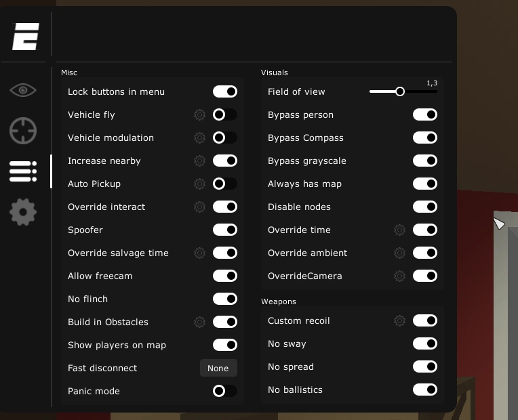
Task: Select the list-style misc tab icon
Action: pos(23,171)
